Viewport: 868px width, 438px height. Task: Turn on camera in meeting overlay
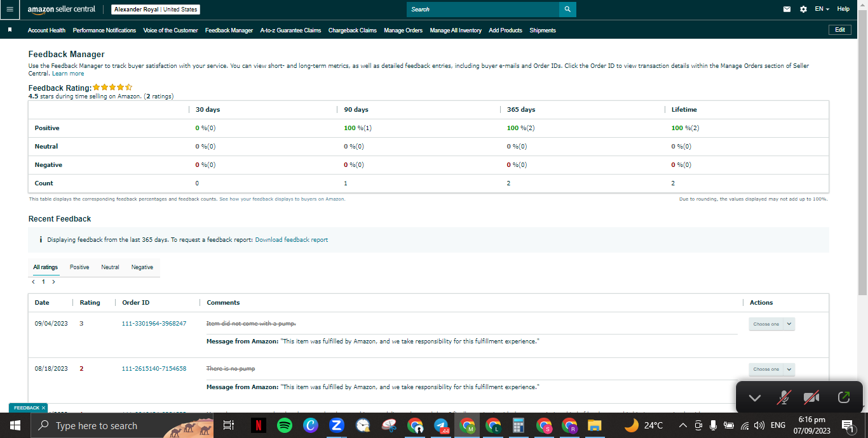[x=811, y=398]
